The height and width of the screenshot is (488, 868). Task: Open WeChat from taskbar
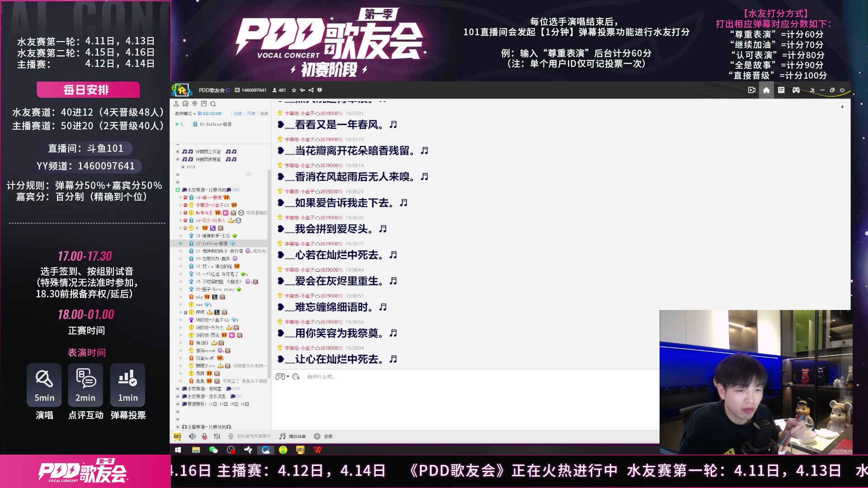(213, 450)
